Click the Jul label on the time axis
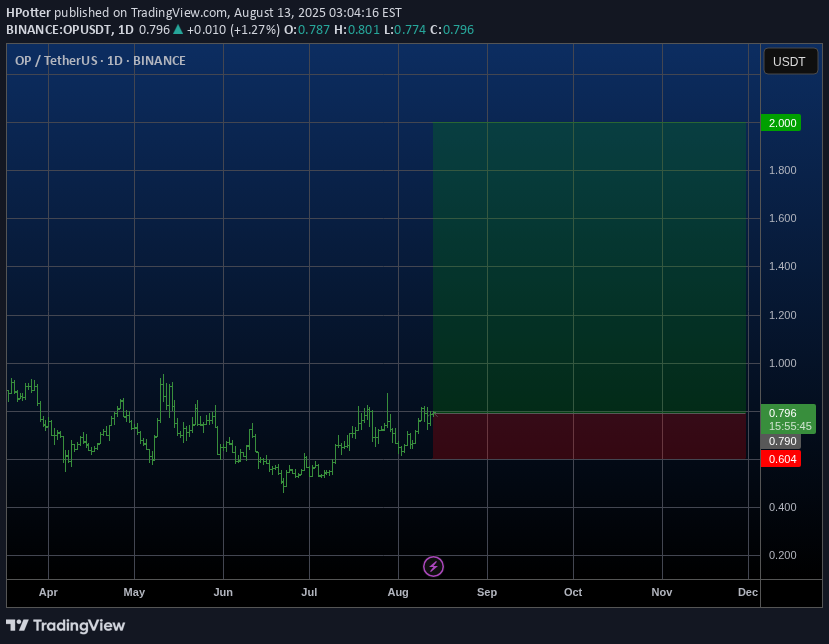The width and height of the screenshot is (829, 644). coord(309,592)
